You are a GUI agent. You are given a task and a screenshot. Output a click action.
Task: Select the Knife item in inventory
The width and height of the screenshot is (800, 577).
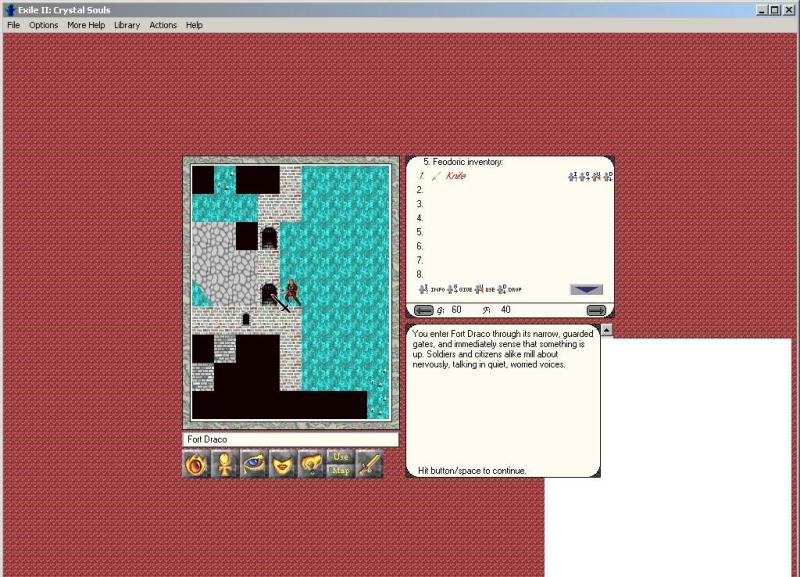(x=456, y=176)
